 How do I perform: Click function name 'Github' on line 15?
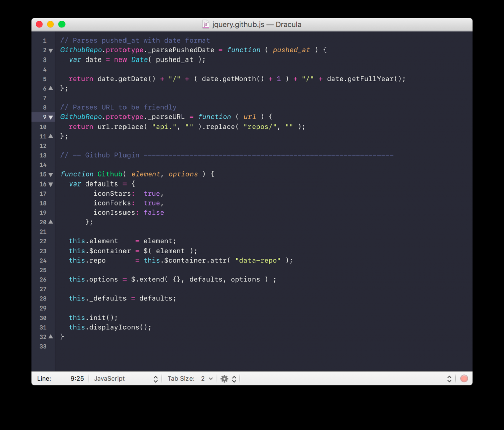click(110, 174)
